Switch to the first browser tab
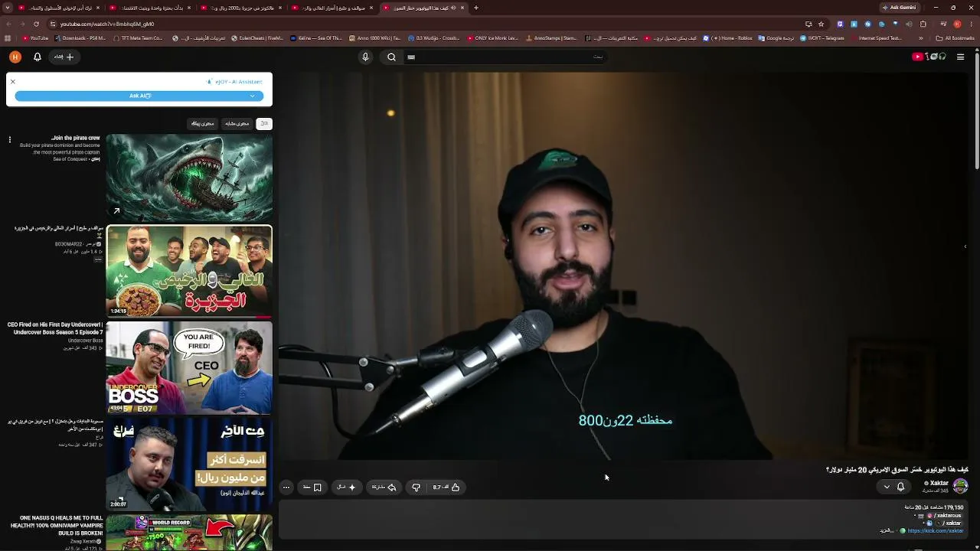This screenshot has width=980, height=551. [x=60, y=8]
